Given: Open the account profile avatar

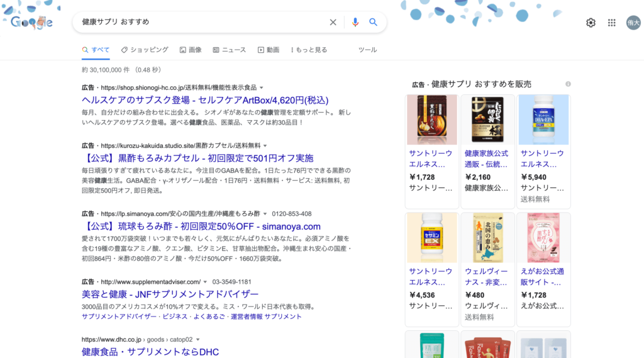Looking at the screenshot, I should (633, 23).
